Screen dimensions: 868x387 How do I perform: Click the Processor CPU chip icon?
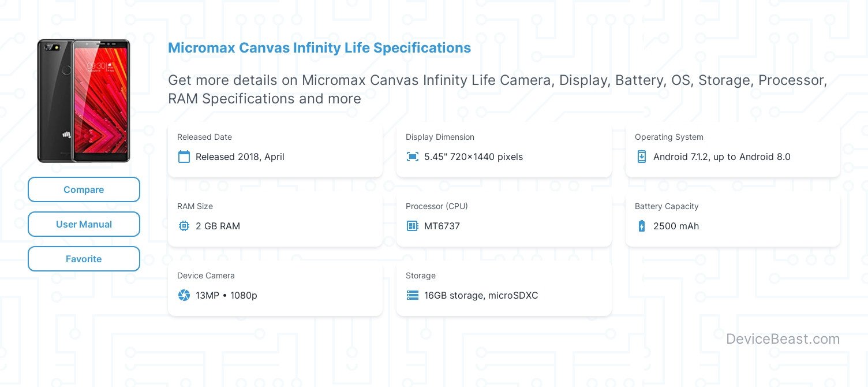(x=413, y=226)
